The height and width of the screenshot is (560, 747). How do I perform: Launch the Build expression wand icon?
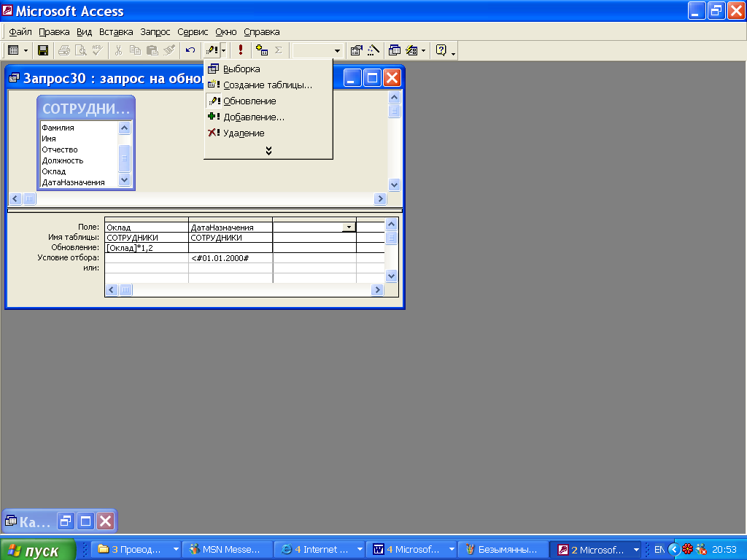tap(373, 50)
